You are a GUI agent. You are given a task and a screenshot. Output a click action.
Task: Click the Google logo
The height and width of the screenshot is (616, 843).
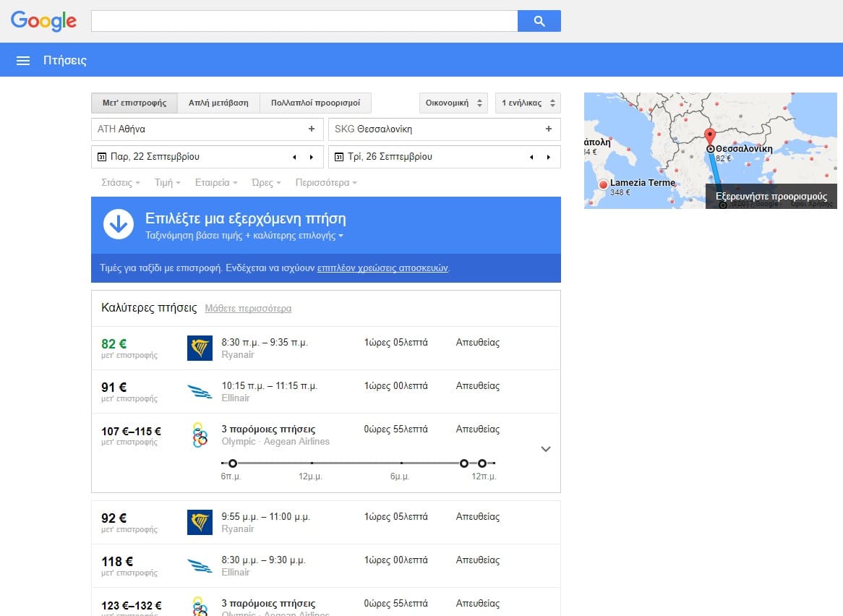[43, 21]
